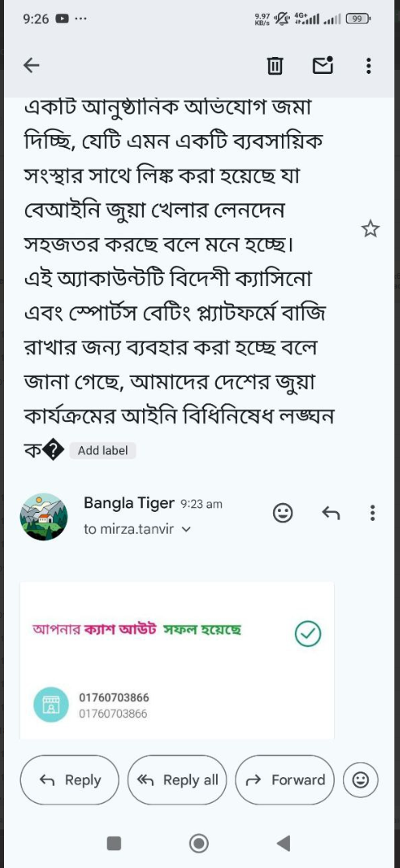
Task: Add emoji reaction beside message header
Action: (284, 513)
